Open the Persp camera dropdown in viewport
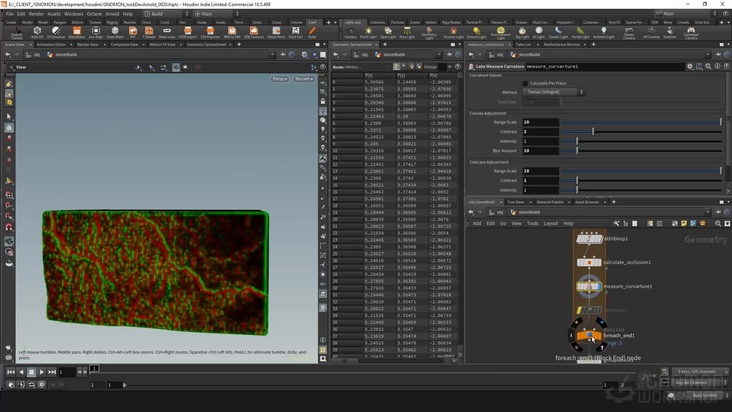The image size is (732, 412). pos(279,78)
